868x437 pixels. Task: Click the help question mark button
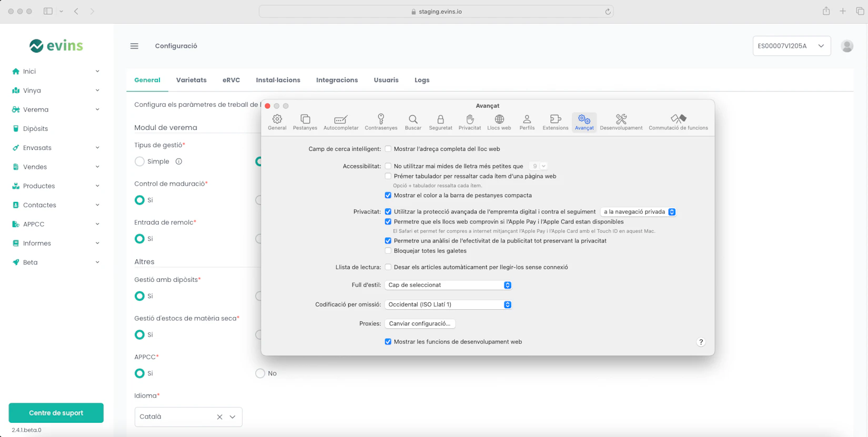pyautogui.click(x=701, y=342)
